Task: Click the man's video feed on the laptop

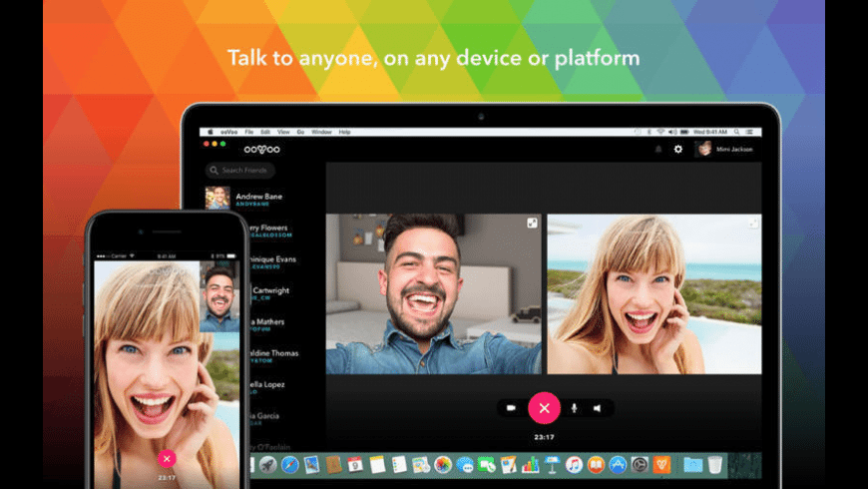Action: [x=433, y=293]
